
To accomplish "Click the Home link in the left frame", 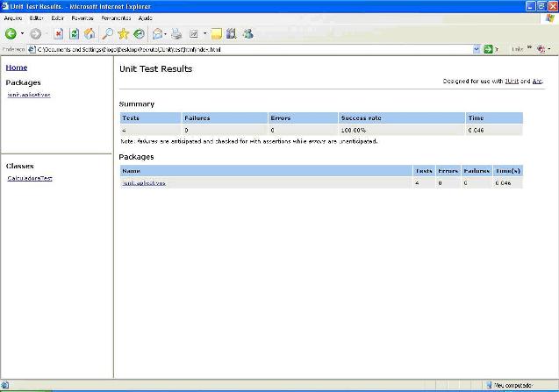I will (x=16, y=68).
